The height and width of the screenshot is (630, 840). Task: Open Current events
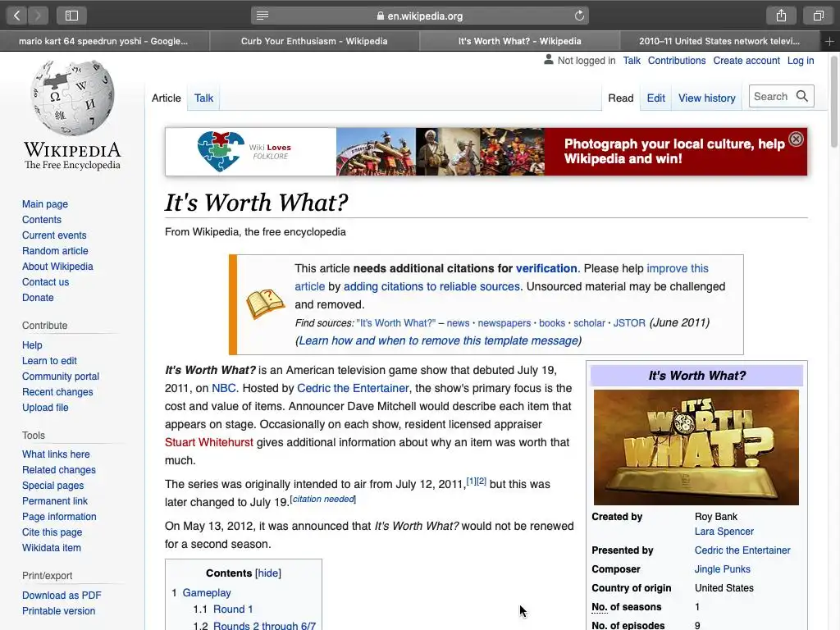point(54,235)
